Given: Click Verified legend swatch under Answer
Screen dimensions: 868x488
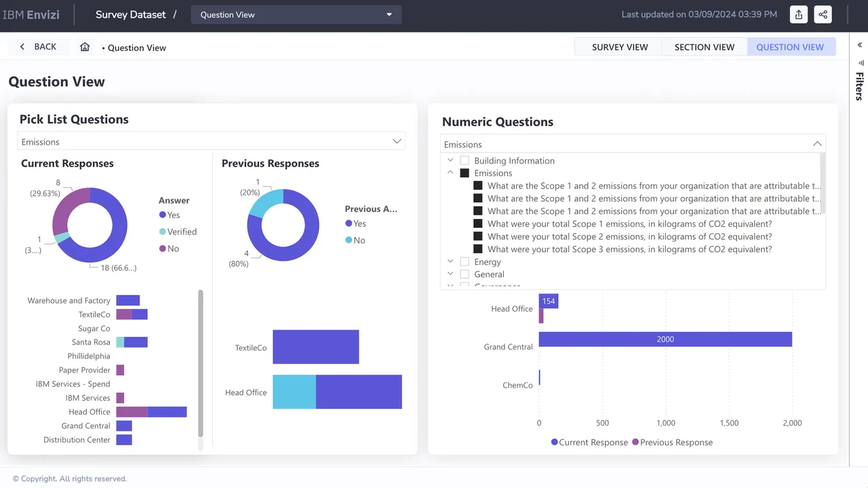Looking at the screenshot, I should pos(163,232).
